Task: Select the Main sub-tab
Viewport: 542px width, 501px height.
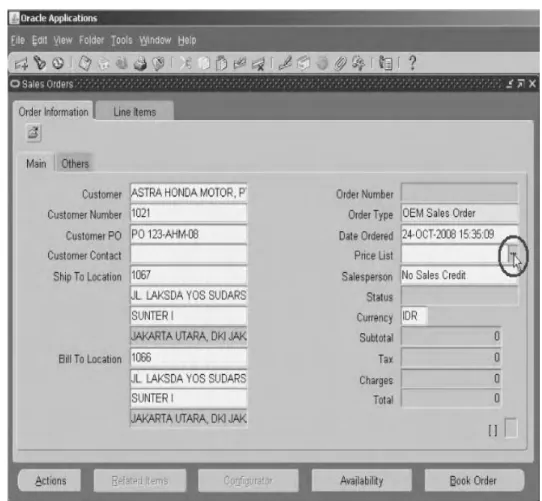Action: point(36,163)
